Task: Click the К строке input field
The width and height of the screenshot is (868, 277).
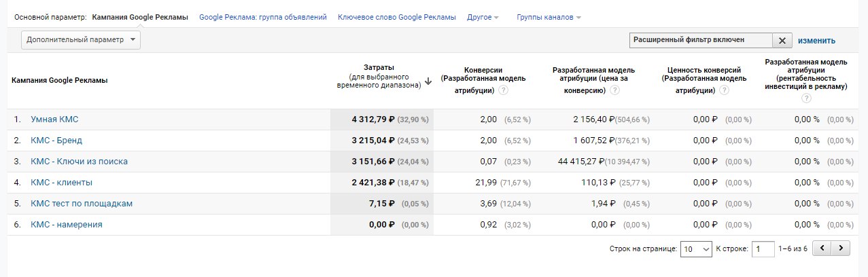Action: (763, 249)
